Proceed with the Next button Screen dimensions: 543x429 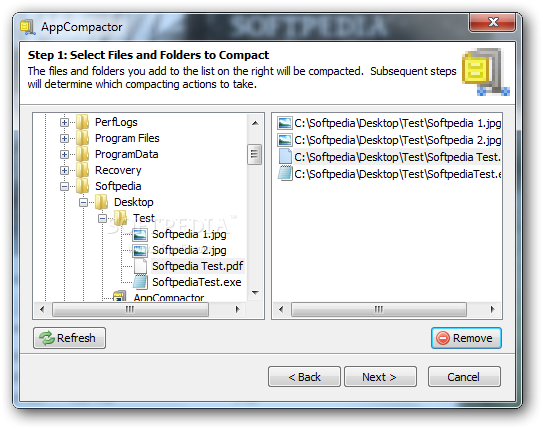tap(380, 377)
